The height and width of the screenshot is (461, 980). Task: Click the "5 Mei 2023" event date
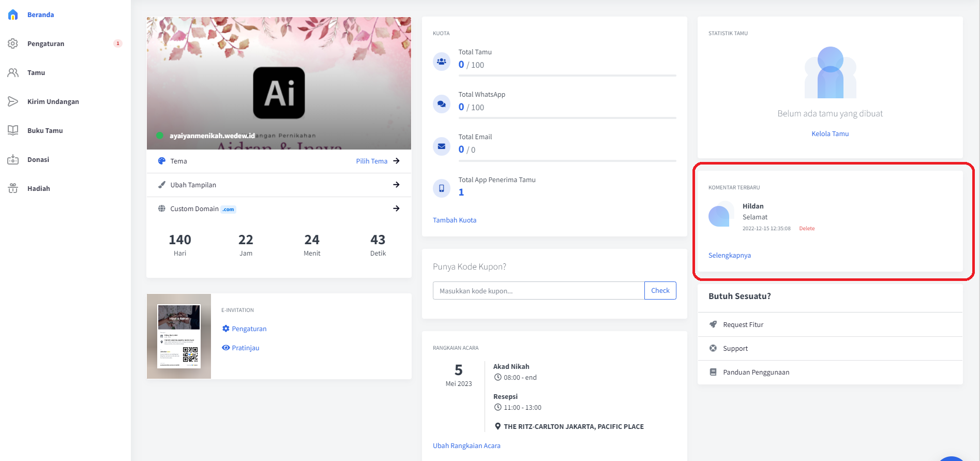coord(459,375)
